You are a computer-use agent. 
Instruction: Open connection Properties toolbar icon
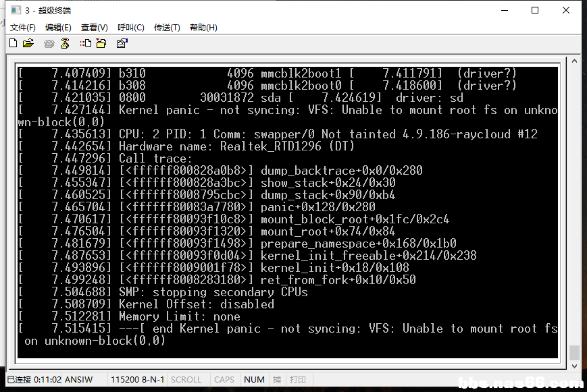(x=122, y=43)
